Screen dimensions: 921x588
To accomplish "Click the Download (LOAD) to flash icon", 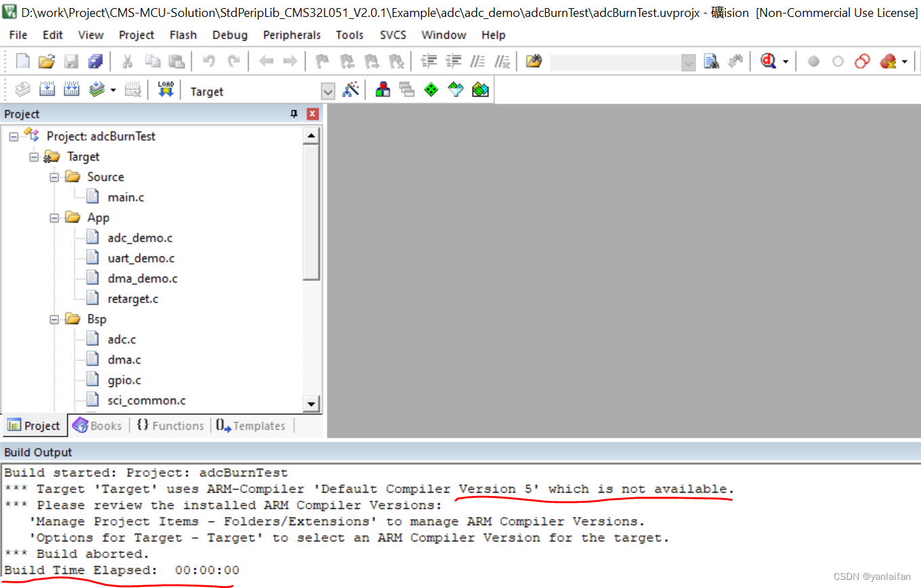I will coord(166,90).
